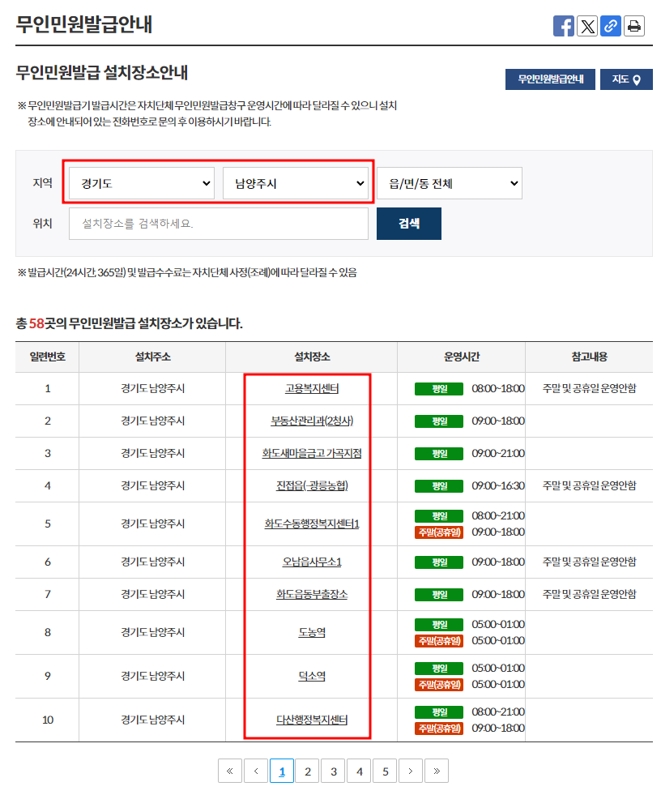661x812 pixels.
Task: Open next page using right arrow
Action: click(x=411, y=770)
